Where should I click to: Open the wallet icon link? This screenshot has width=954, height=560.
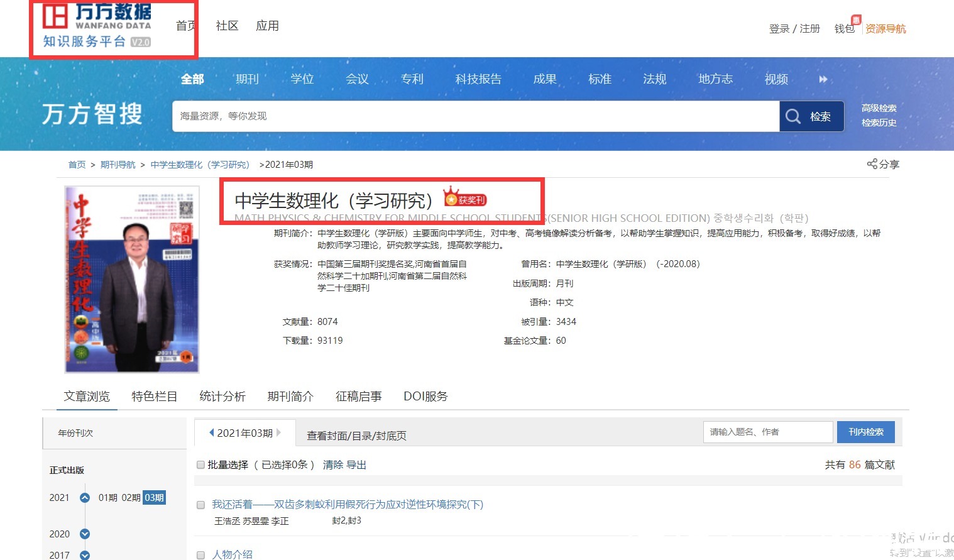click(x=844, y=28)
